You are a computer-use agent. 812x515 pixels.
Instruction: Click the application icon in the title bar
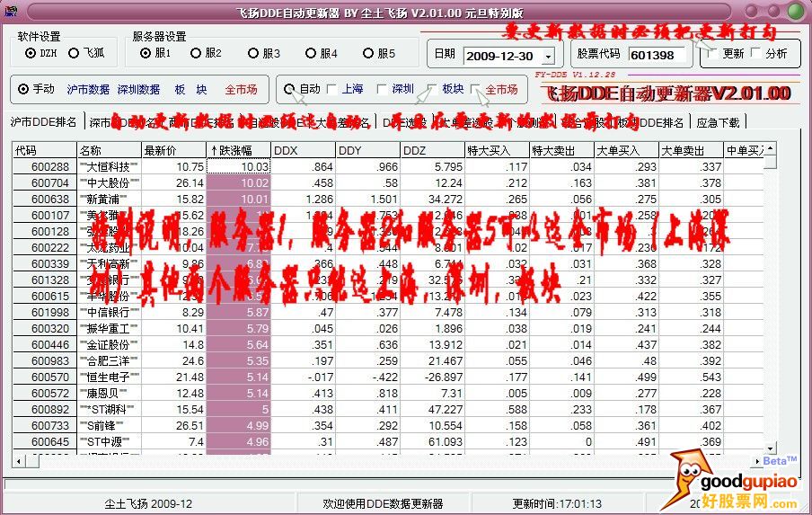11,11
